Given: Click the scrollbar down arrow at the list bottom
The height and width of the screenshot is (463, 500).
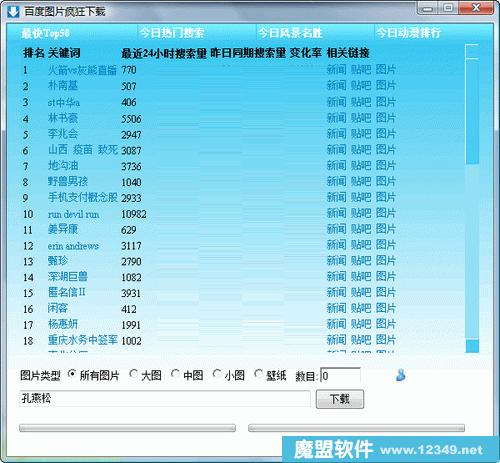Looking at the screenshot, I should coord(472,346).
